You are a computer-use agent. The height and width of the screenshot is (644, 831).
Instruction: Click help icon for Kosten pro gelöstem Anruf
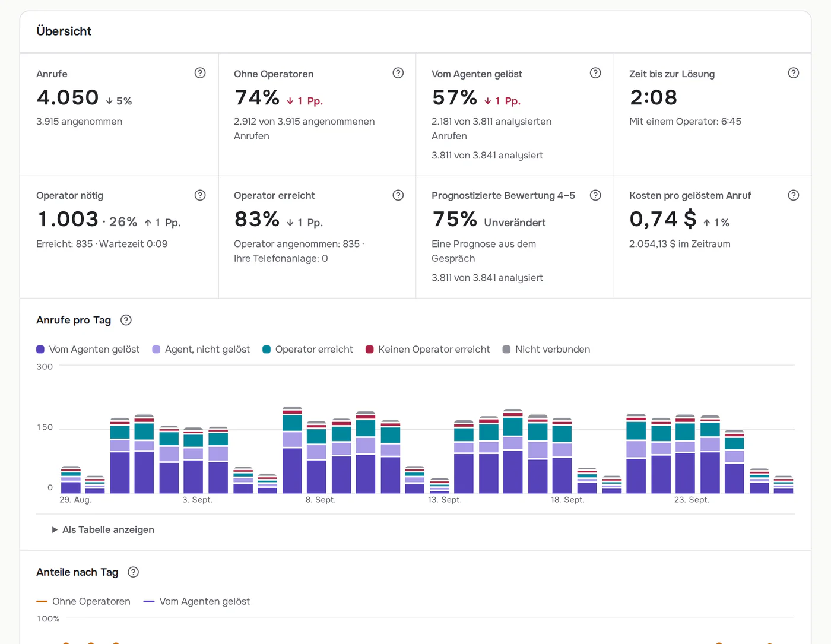[794, 195]
